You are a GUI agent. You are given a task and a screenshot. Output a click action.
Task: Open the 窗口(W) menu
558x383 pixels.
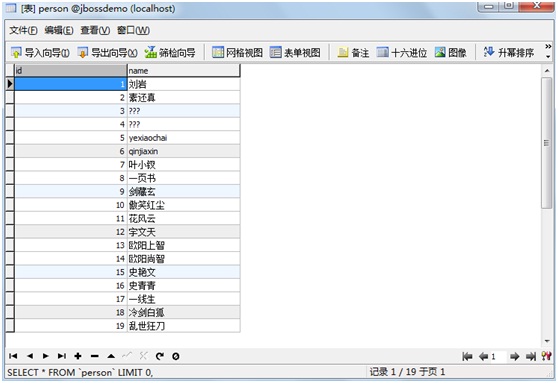point(133,30)
